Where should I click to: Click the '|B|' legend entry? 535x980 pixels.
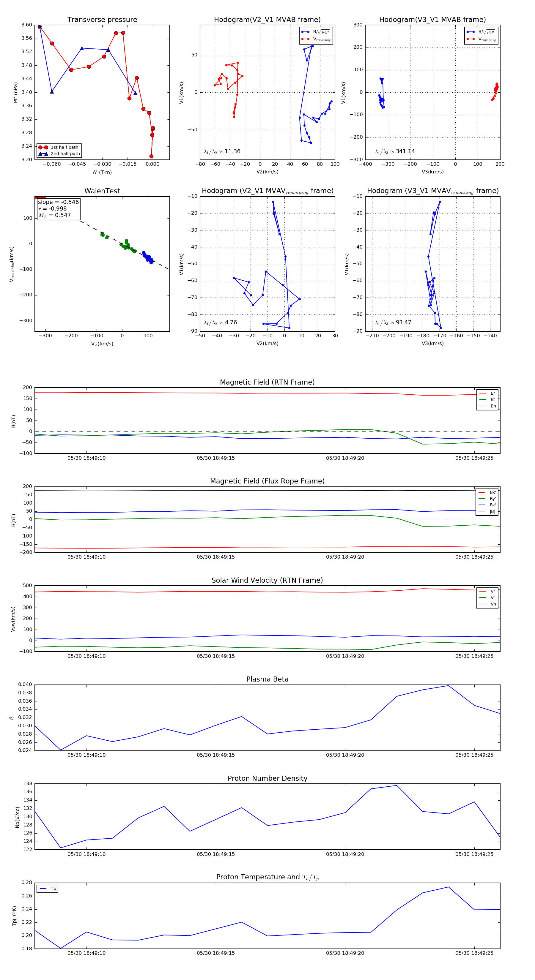[x=487, y=512]
